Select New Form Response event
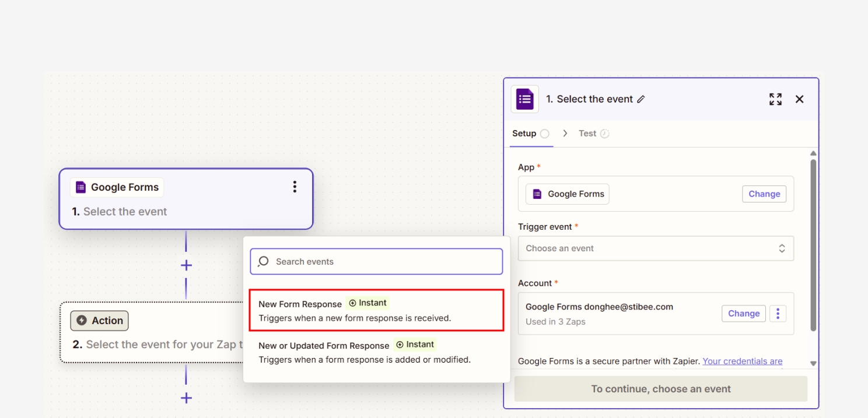868x418 pixels. [x=376, y=310]
